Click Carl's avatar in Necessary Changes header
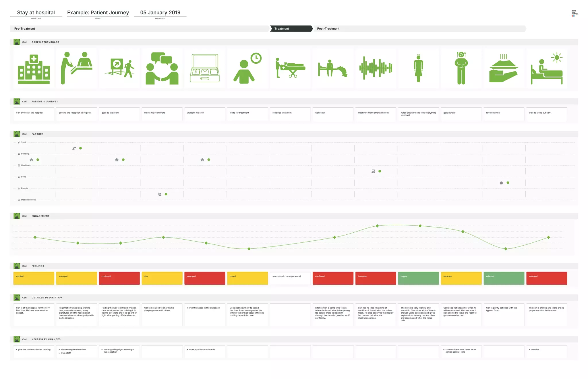The width and height of the screenshot is (588, 379). [x=17, y=339]
